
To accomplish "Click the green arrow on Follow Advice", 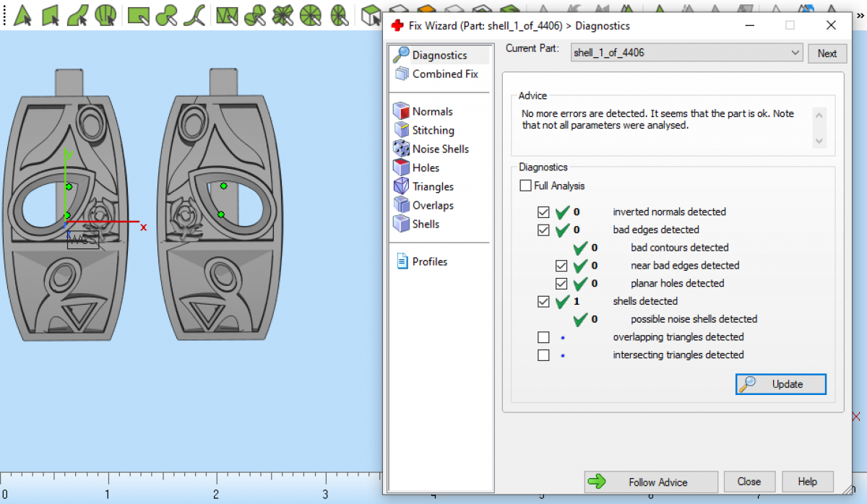I will click(x=597, y=482).
